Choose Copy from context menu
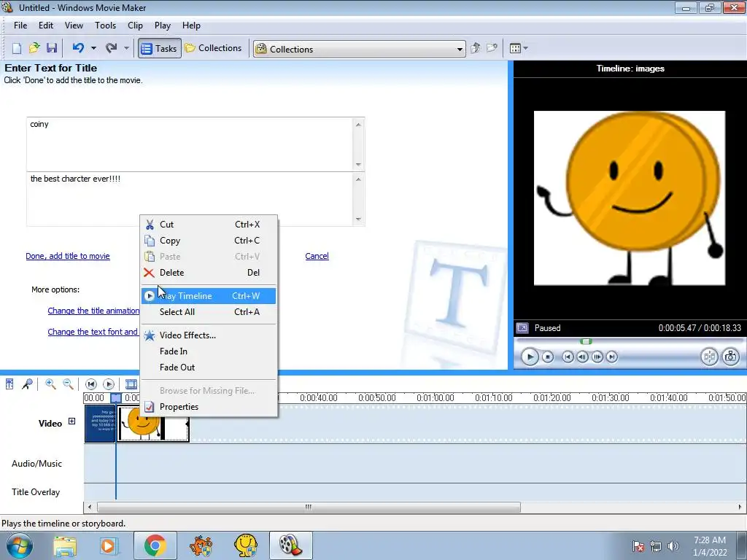The width and height of the screenshot is (747, 560). point(209,241)
